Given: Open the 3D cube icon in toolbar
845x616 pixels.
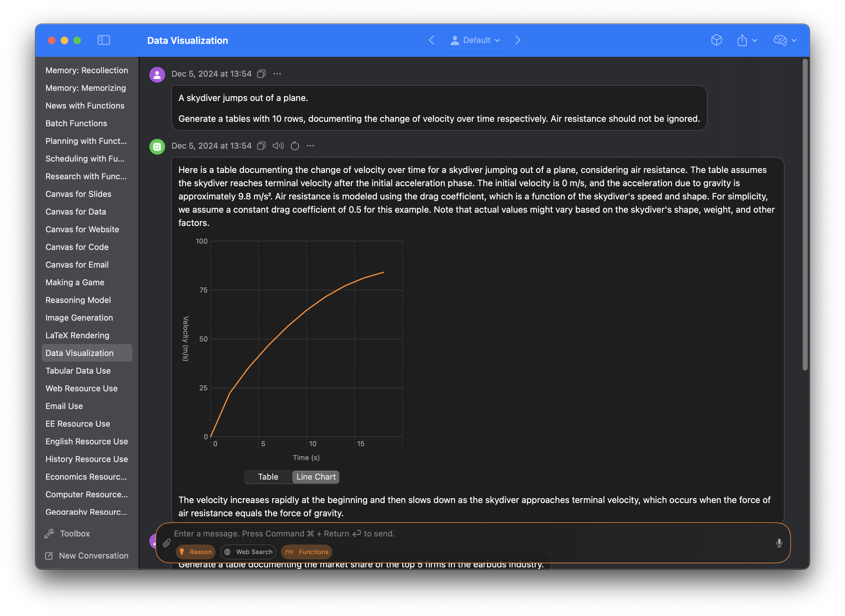Looking at the screenshot, I should 716,40.
